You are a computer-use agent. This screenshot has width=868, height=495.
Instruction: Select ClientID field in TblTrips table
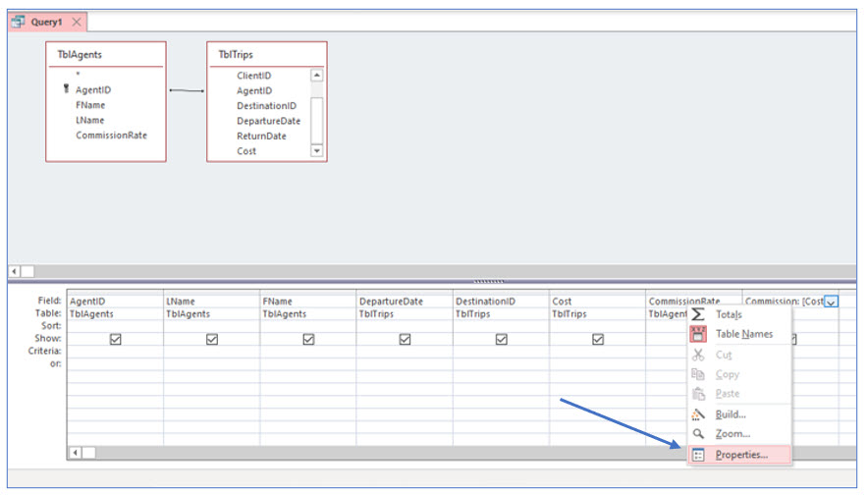[254, 76]
